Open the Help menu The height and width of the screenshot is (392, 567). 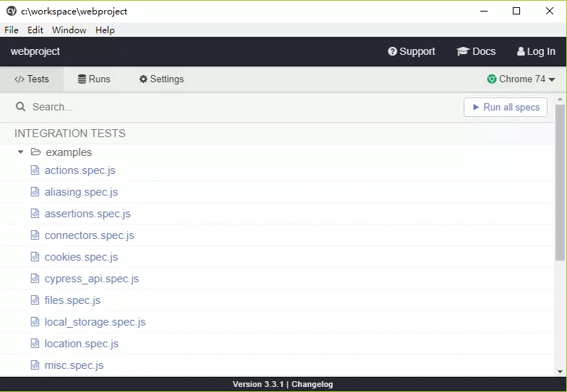click(105, 30)
